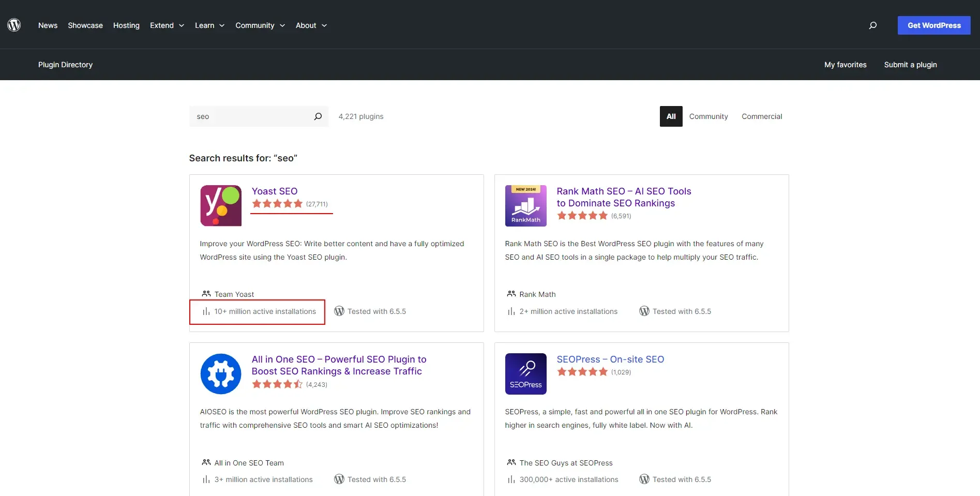Image resolution: width=980 pixels, height=496 pixels.
Task: Open the News menu item
Action: click(x=48, y=25)
